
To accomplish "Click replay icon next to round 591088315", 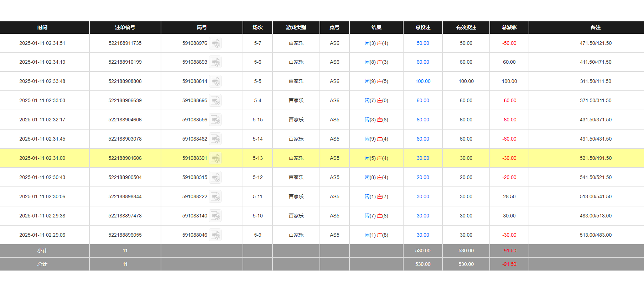I will (x=215, y=178).
